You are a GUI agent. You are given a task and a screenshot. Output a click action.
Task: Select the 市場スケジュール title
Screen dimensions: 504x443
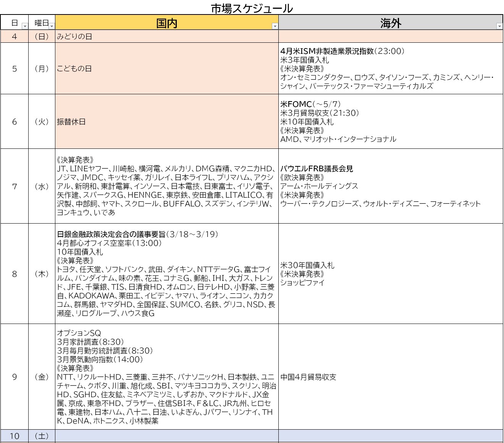[x=252, y=8]
